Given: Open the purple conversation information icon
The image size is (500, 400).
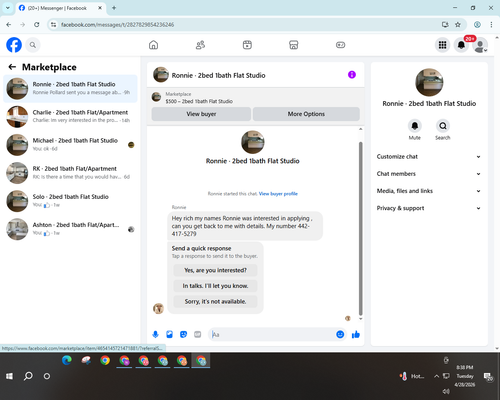Looking at the screenshot, I should (x=352, y=75).
